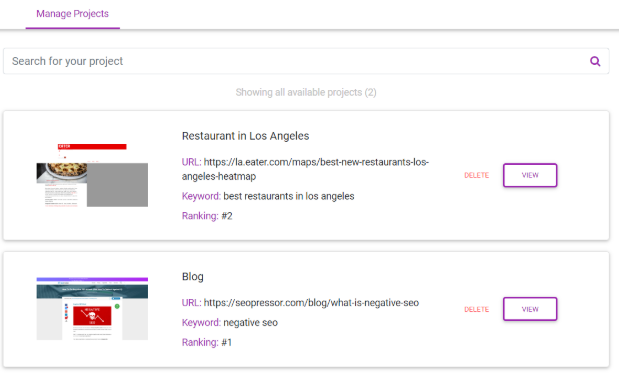
Task: Click the 'best restaurants in los angeles' keyword text
Action: click(289, 196)
